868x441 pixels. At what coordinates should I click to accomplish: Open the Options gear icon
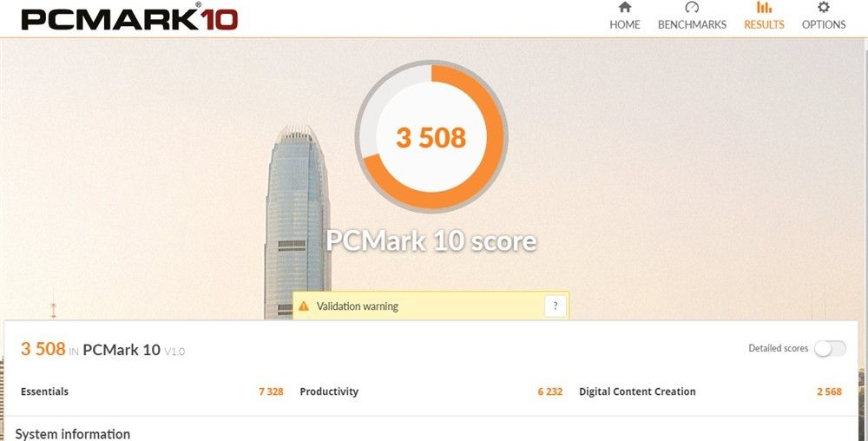pyautogui.click(x=824, y=7)
